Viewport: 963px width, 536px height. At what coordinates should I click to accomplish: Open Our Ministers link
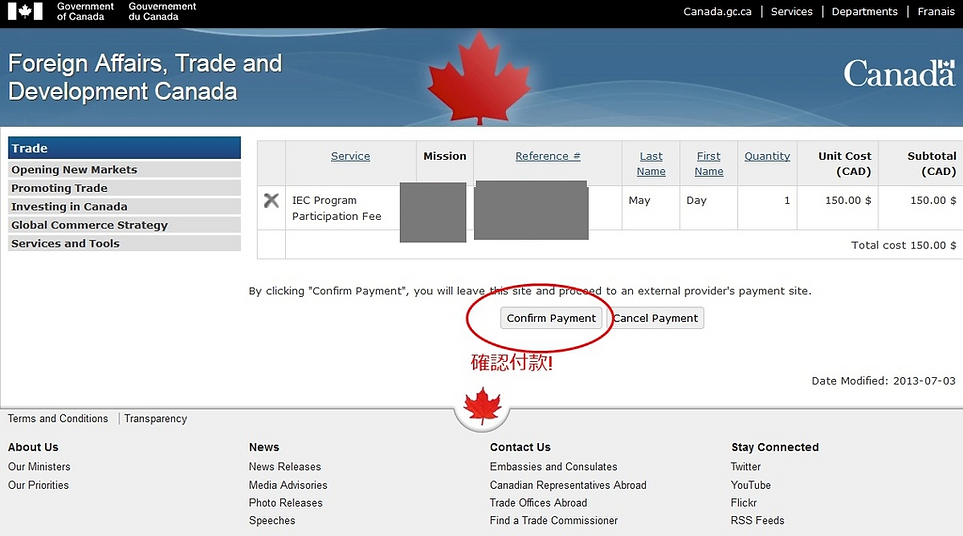(39, 467)
